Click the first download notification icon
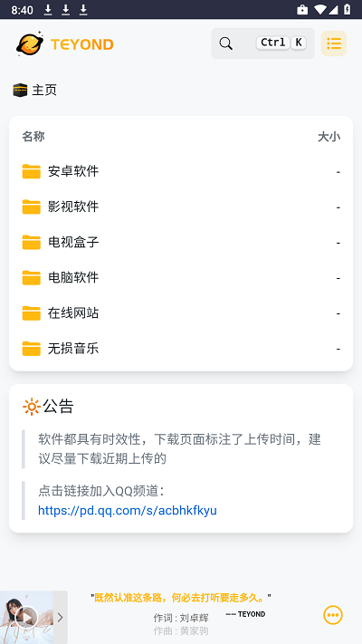The width and height of the screenshot is (362, 644). (x=48, y=9)
